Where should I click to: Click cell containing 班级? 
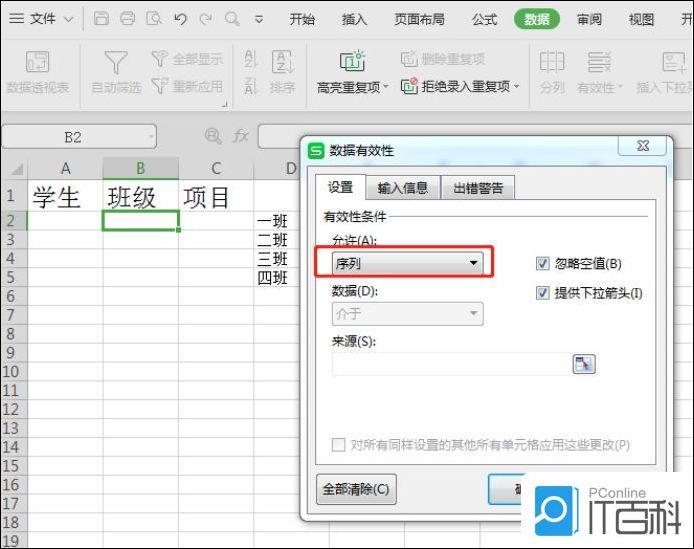tap(140, 197)
